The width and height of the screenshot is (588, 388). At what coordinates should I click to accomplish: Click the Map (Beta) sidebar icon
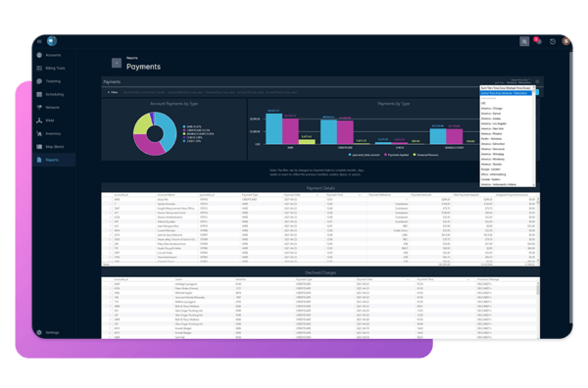tap(39, 147)
